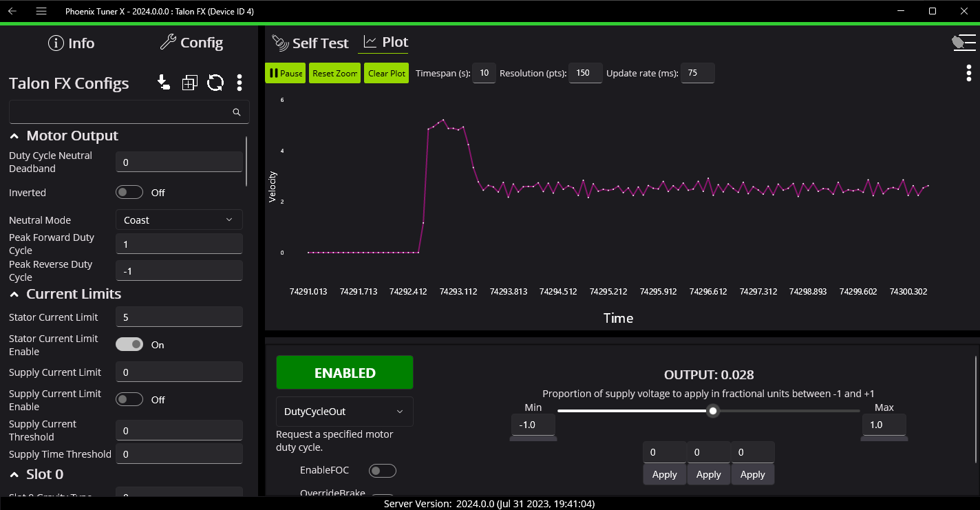Switch to the Config tab
The width and height of the screenshot is (980, 510).
(191, 43)
